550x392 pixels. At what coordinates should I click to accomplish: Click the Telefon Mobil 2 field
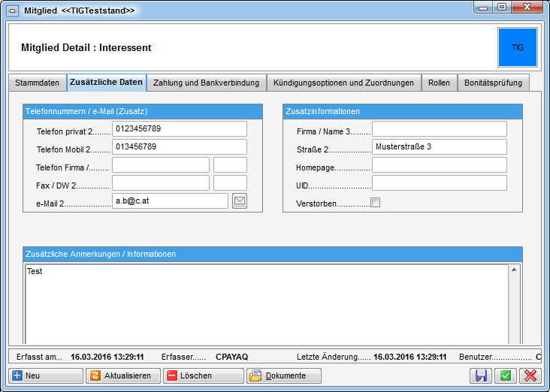tap(180, 147)
